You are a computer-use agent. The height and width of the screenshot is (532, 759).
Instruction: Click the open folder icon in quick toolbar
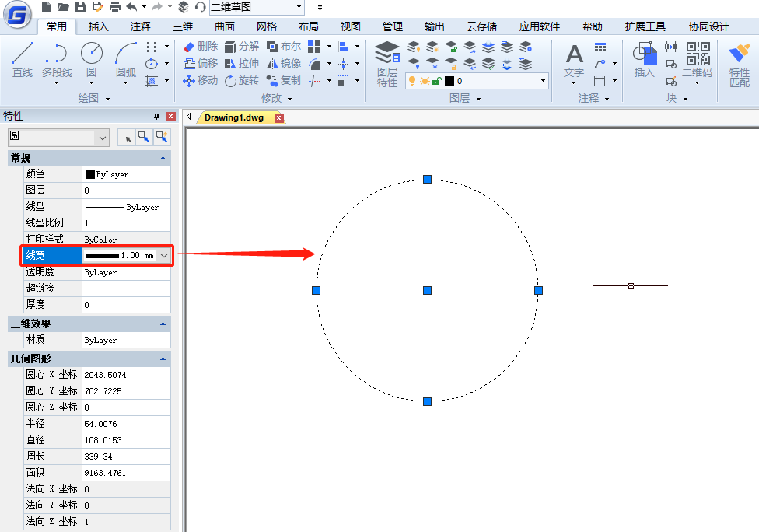(x=64, y=7)
